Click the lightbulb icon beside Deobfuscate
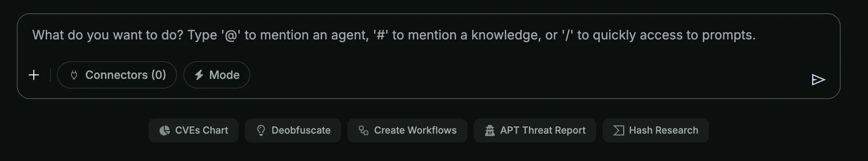The image size is (868, 161). point(261,130)
